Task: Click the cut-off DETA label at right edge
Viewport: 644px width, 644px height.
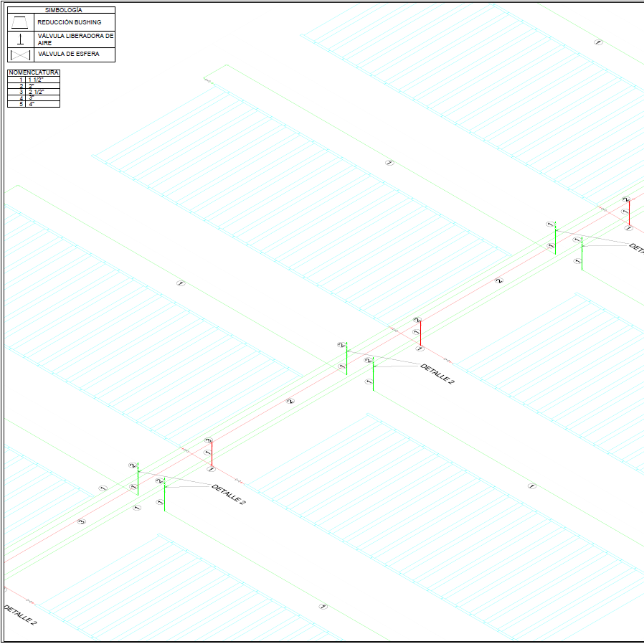Action: pyautogui.click(x=636, y=248)
